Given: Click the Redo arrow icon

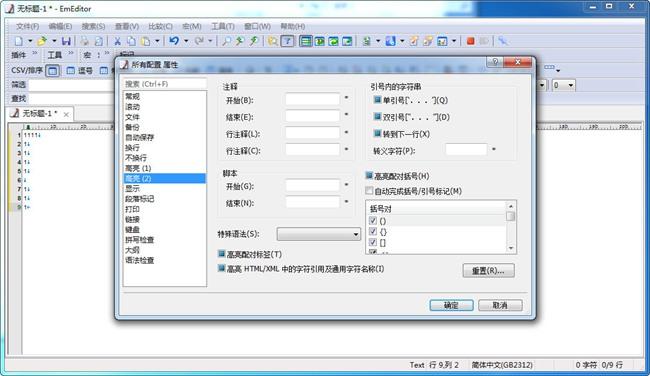Looking at the screenshot, I should click(x=199, y=41).
